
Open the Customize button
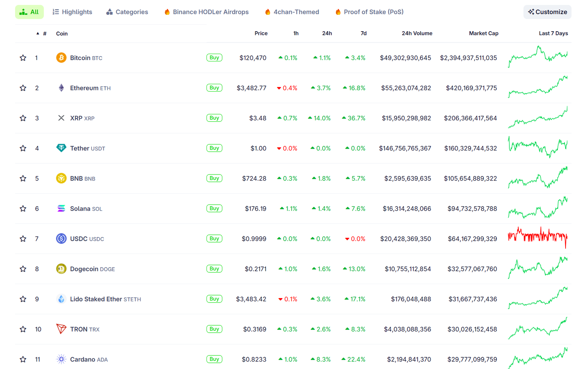click(x=547, y=12)
